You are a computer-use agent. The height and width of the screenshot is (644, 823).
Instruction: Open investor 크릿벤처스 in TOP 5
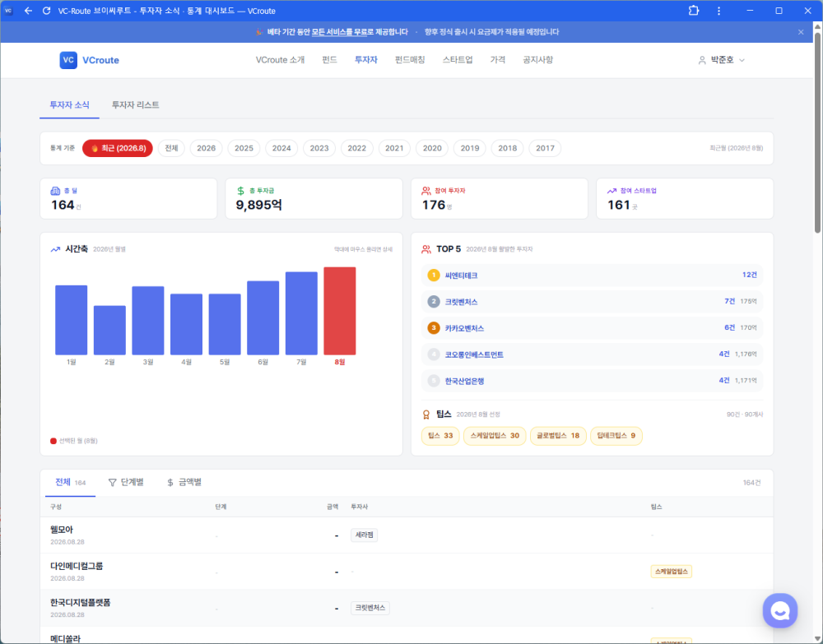[592, 302]
